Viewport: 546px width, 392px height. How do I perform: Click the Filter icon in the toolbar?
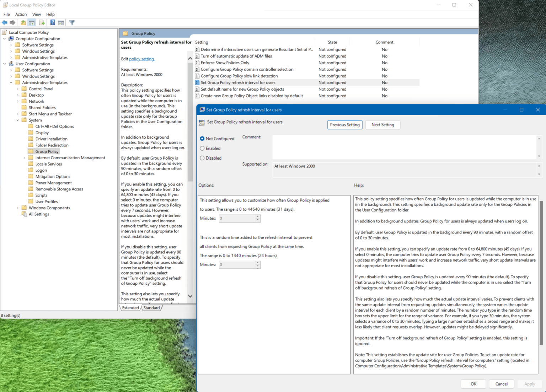72,22
